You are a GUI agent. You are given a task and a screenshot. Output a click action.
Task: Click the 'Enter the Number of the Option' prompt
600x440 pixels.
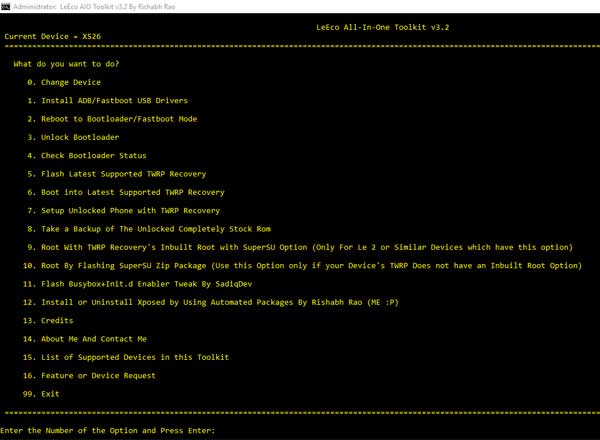[108, 431]
